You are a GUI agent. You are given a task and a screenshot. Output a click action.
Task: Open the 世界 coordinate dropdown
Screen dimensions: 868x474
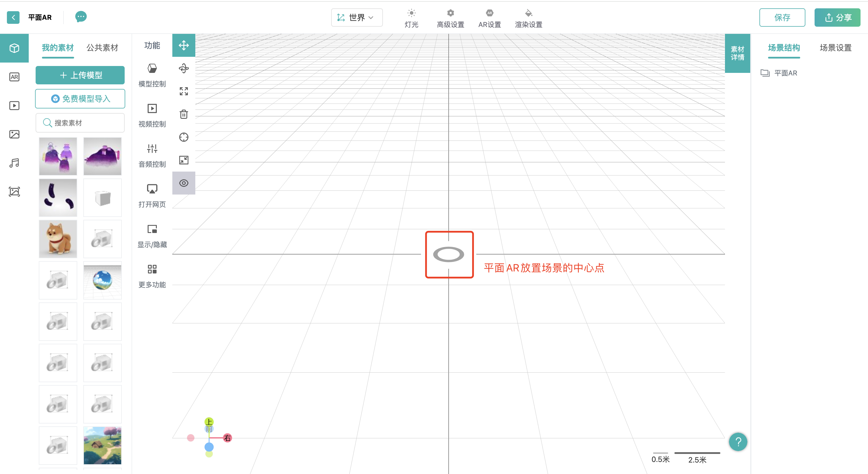(x=356, y=18)
